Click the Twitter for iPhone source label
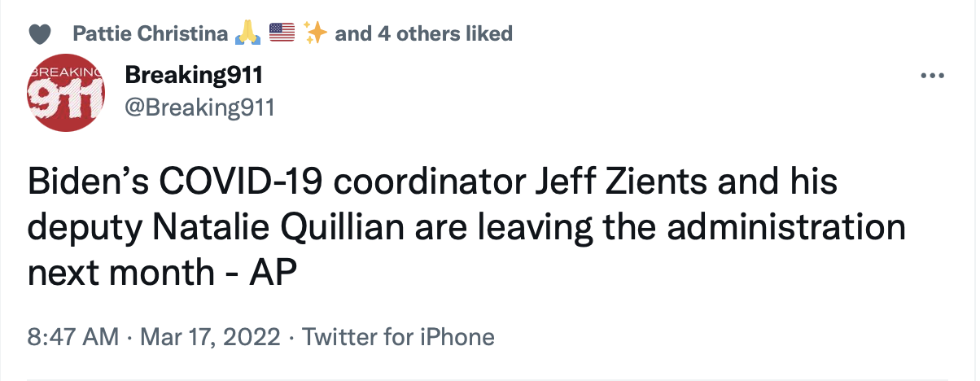This screenshot has height=381, width=980. [399, 337]
